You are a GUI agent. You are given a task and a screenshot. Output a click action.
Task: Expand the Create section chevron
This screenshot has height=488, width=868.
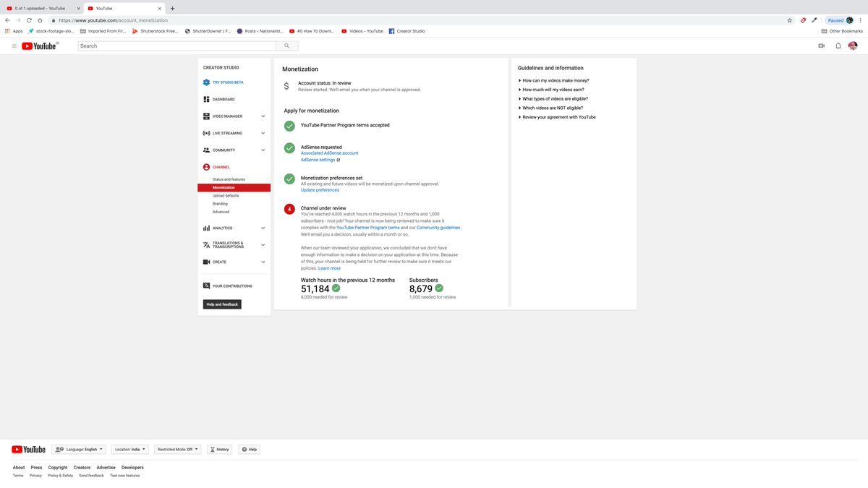pos(263,262)
